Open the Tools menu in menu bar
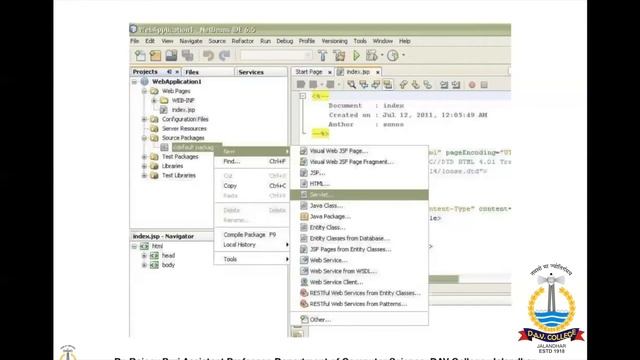 [x=360, y=41]
